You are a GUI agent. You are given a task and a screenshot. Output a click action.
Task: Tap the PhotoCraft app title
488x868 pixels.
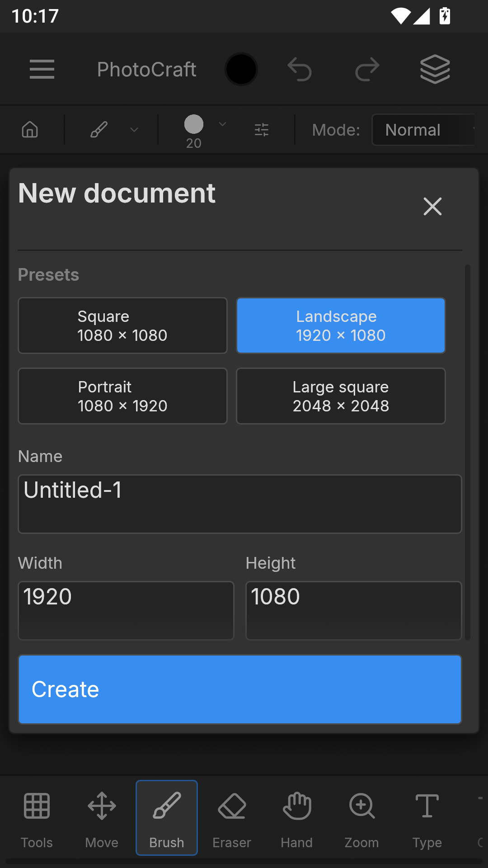147,70
